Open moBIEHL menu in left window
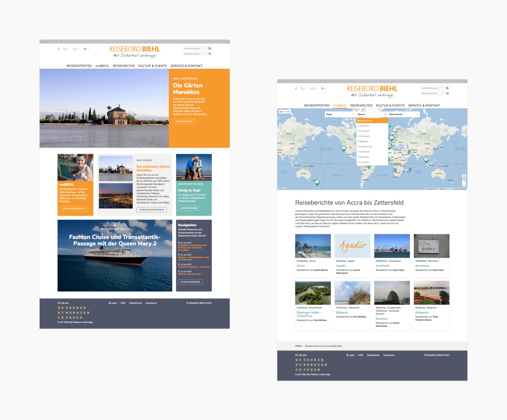 point(102,66)
